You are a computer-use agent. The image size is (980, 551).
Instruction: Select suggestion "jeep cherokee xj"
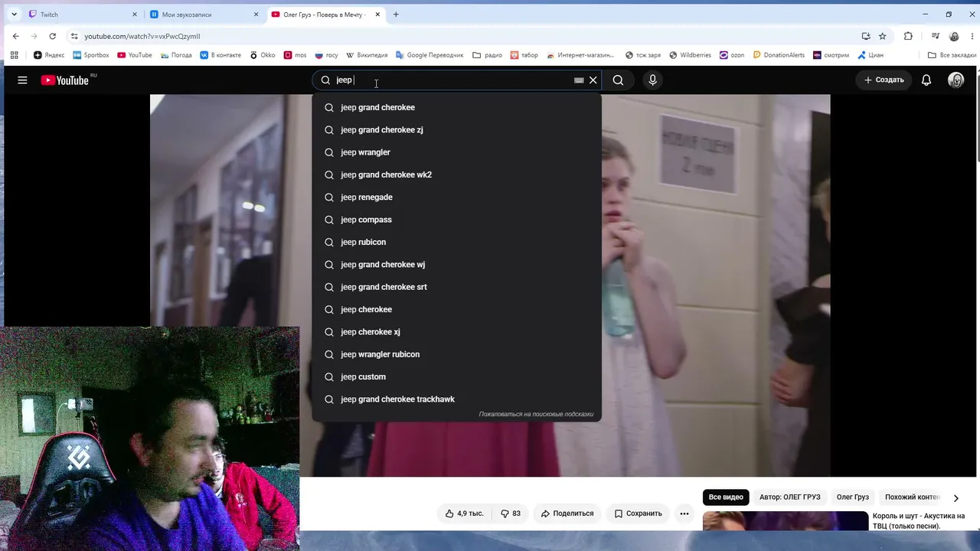[x=456, y=332]
